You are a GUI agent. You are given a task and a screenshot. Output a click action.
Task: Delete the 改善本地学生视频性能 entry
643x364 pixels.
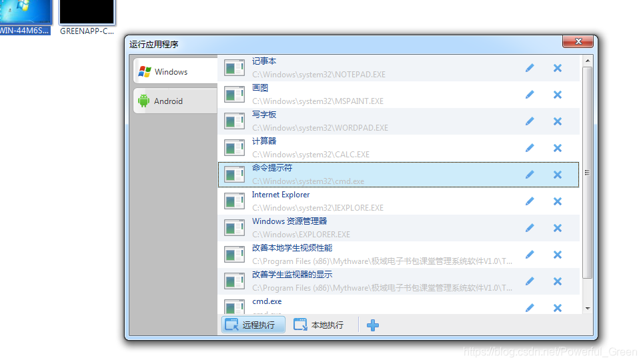coord(558,255)
